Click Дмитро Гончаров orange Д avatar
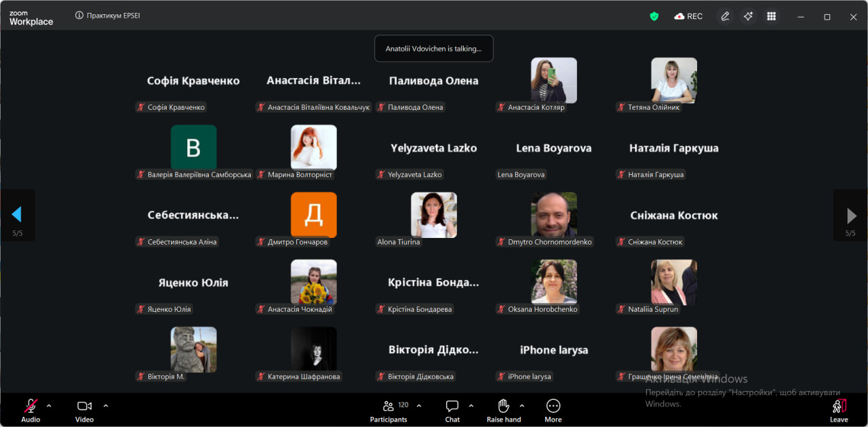The width and height of the screenshot is (868, 427). 314,215
